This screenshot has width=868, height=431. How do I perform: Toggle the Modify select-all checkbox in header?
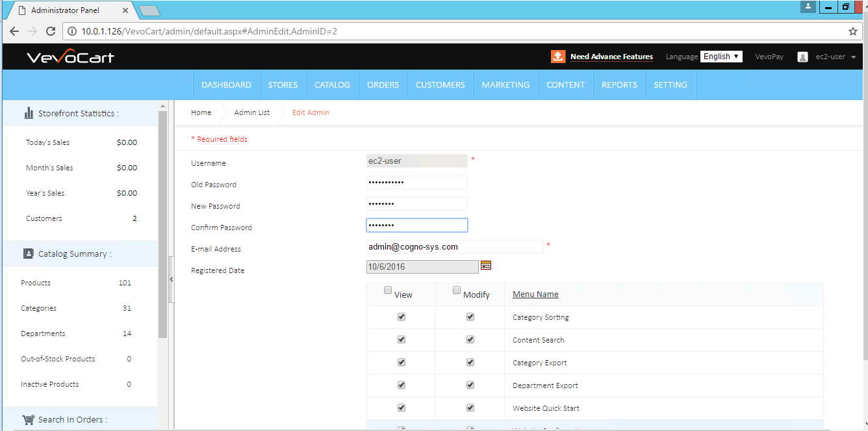(457, 290)
